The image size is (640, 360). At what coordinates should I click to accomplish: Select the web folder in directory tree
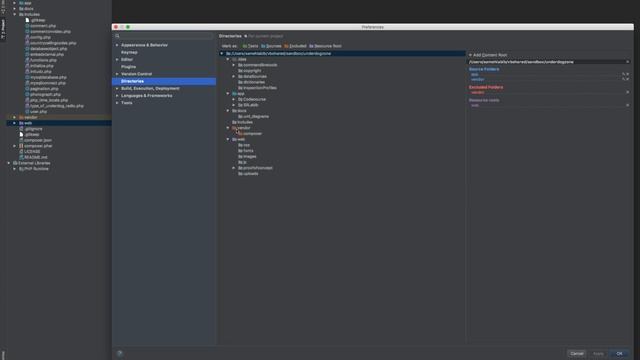238,140
